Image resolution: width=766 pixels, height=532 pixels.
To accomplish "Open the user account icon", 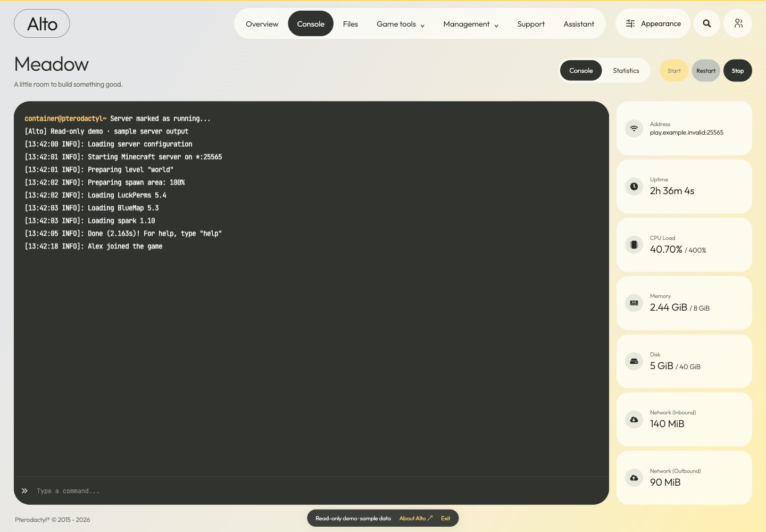I will (x=738, y=23).
